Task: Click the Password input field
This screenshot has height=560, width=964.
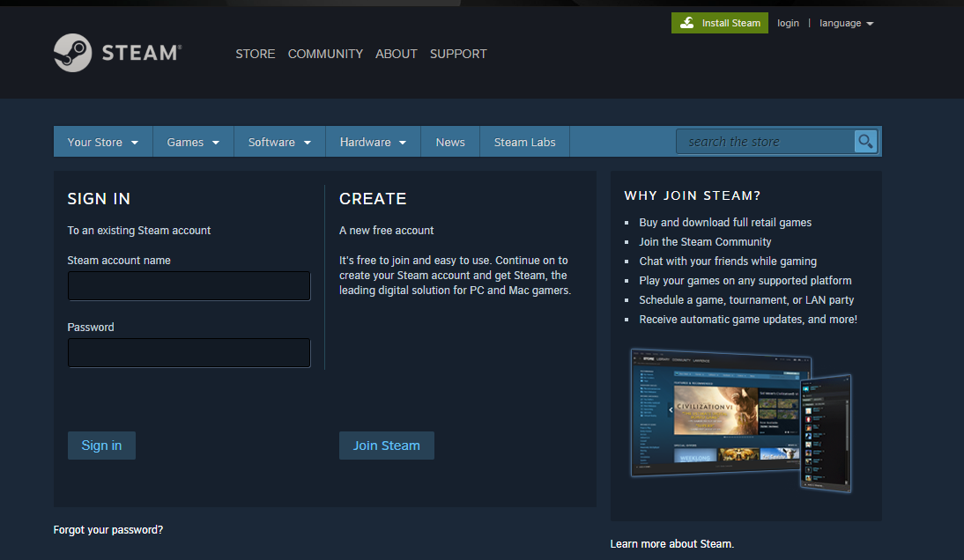Action: point(189,353)
